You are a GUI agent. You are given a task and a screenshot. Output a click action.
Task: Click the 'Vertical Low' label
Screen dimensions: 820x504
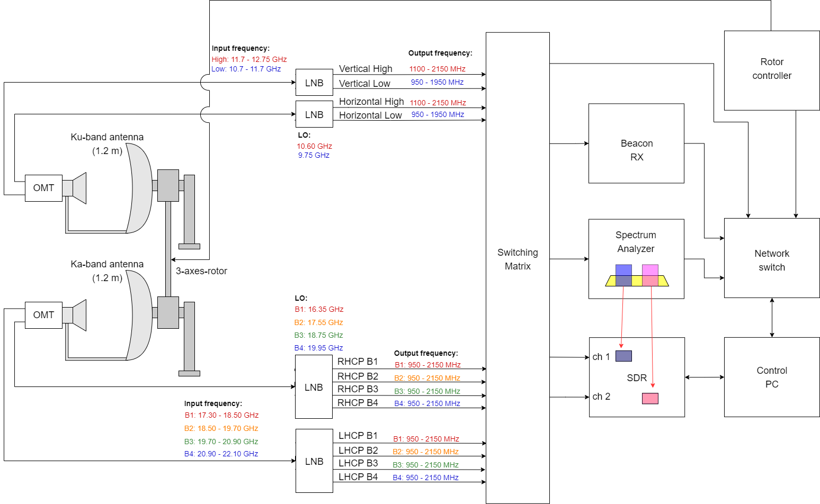364,84
